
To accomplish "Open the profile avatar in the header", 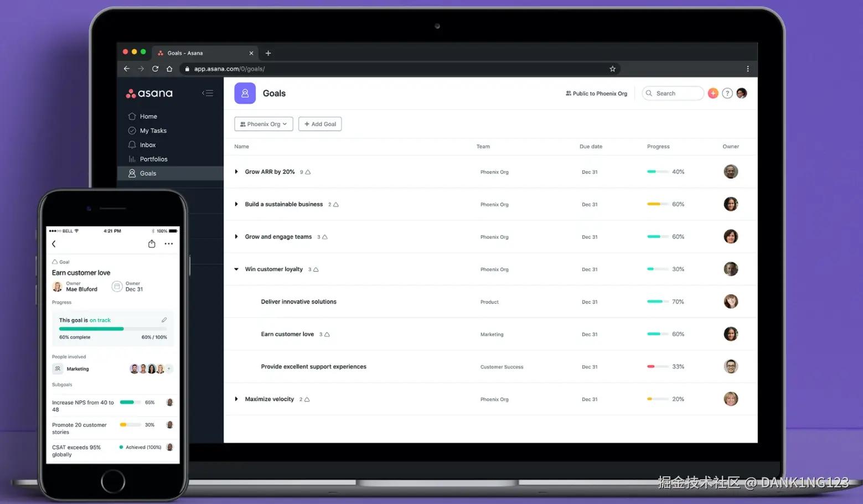I will tap(742, 93).
